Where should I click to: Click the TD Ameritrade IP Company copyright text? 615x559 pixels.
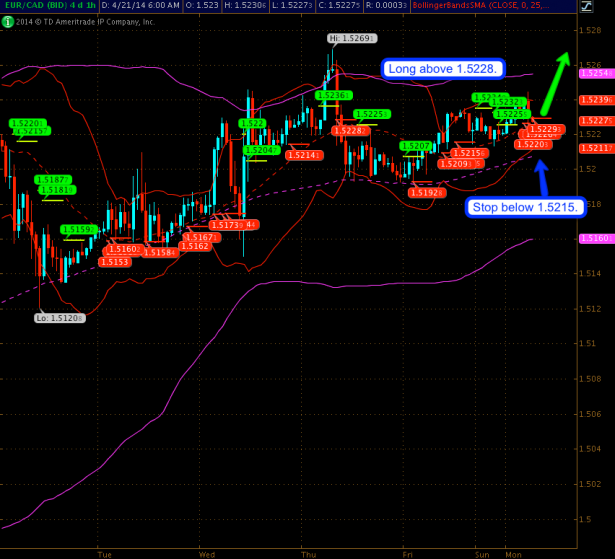[85, 22]
